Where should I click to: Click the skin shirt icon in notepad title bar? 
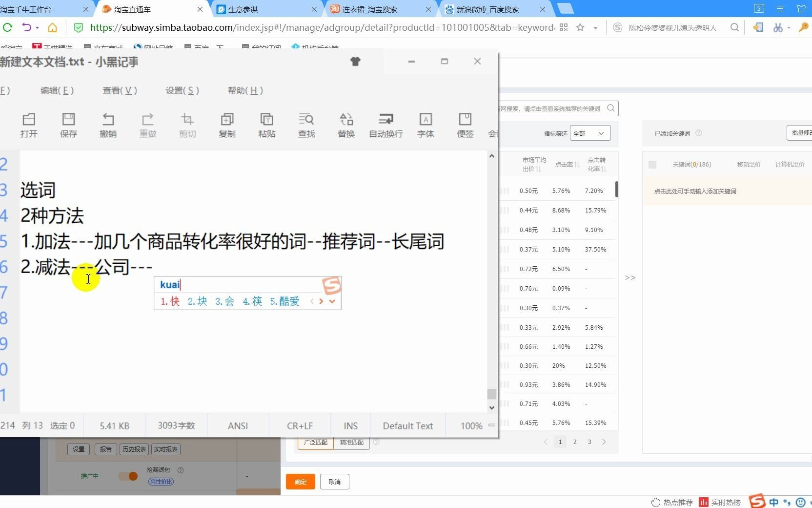pyautogui.click(x=355, y=61)
